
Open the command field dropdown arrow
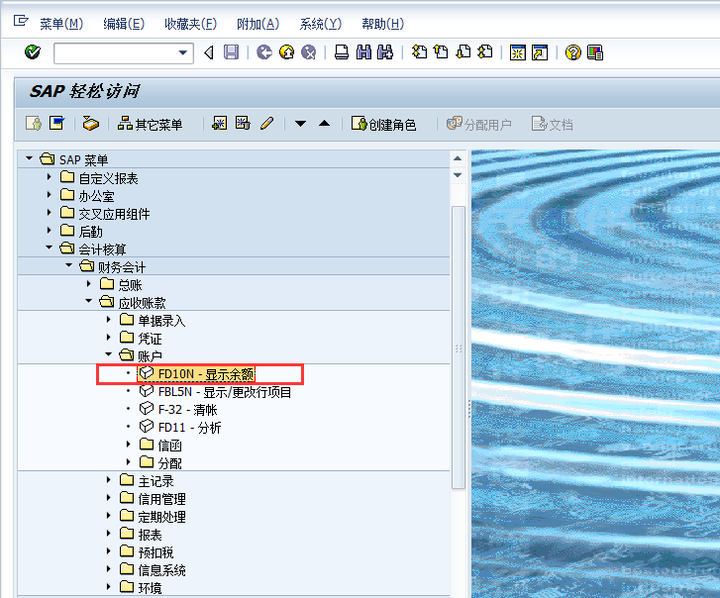coord(183,53)
